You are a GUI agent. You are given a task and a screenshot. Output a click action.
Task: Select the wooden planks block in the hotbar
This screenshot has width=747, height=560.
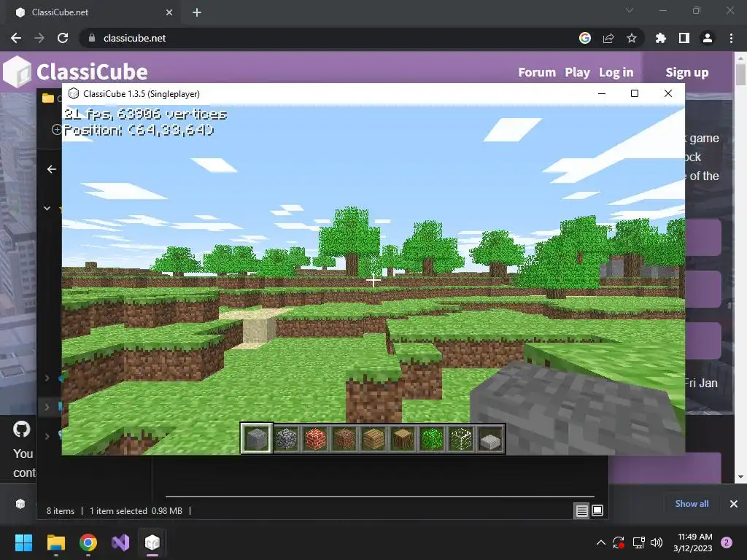tap(373, 438)
